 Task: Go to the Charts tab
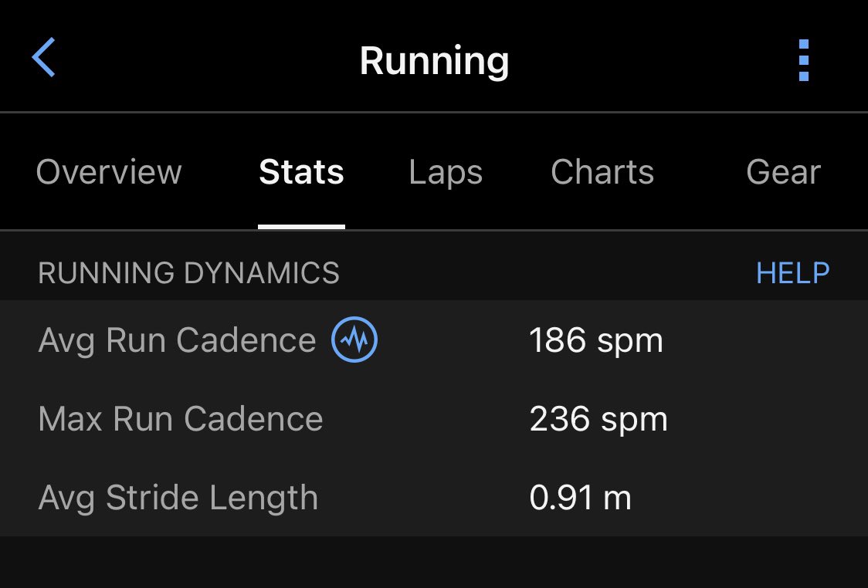tap(602, 172)
